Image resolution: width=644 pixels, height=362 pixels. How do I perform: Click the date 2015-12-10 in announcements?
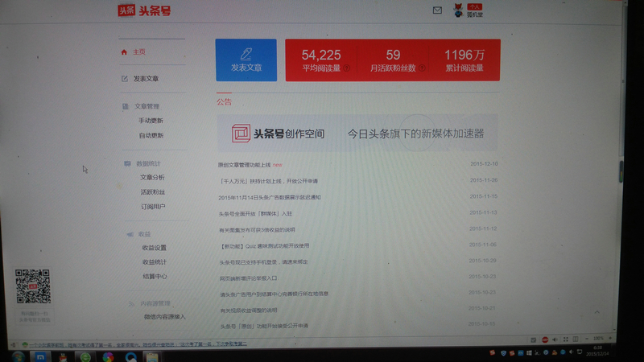pyautogui.click(x=485, y=164)
